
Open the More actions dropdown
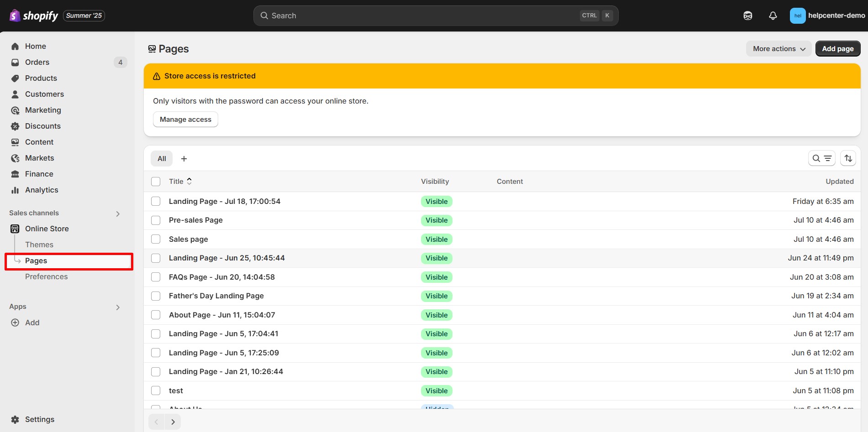(x=779, y=49)
